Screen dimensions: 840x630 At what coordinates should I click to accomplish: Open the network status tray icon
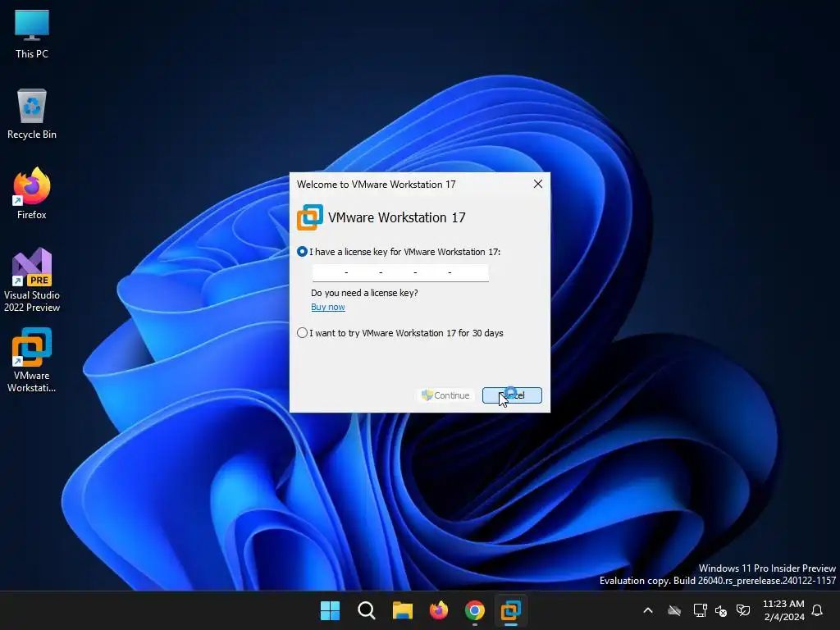700,610
